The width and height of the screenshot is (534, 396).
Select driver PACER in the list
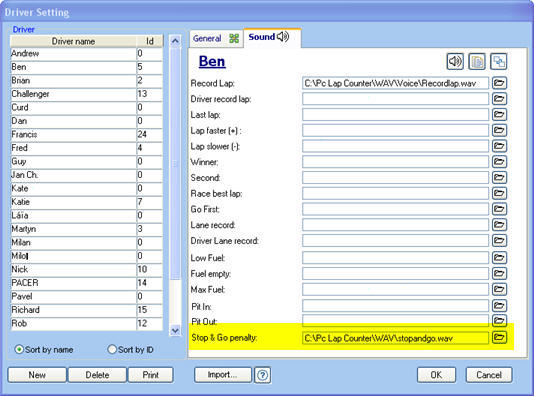73,283
